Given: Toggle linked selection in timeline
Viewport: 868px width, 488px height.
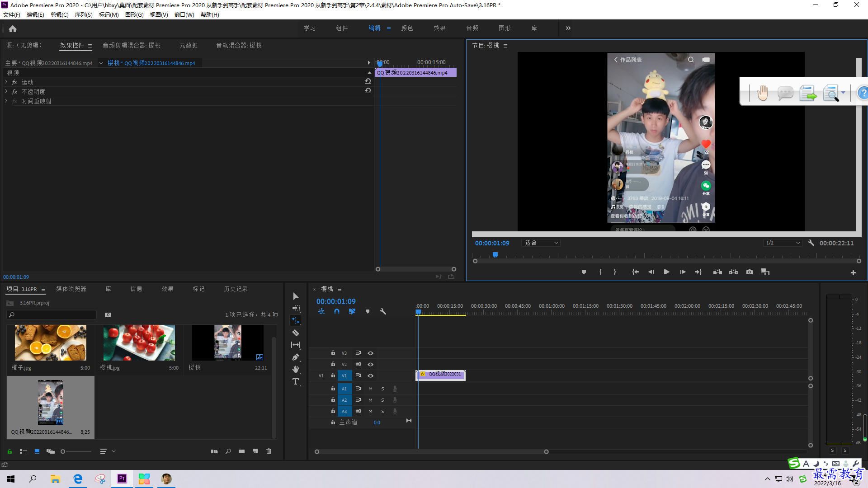Looking at the screenshot, I should click(x=352, y=311).
